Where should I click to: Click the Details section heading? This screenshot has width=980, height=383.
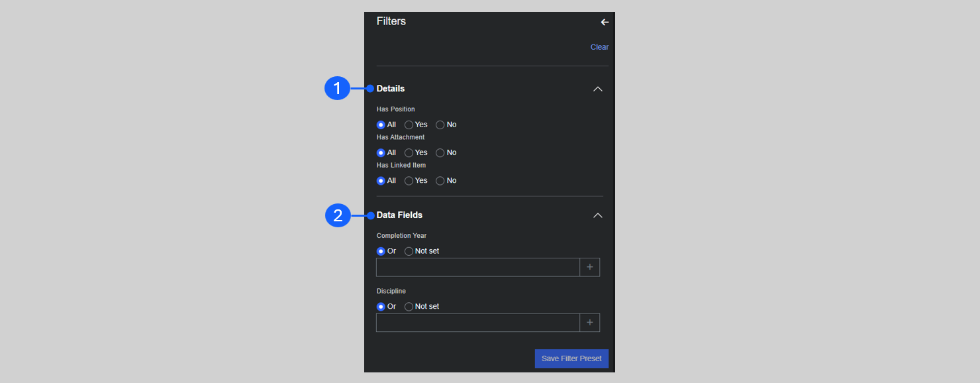click(391, 89)
